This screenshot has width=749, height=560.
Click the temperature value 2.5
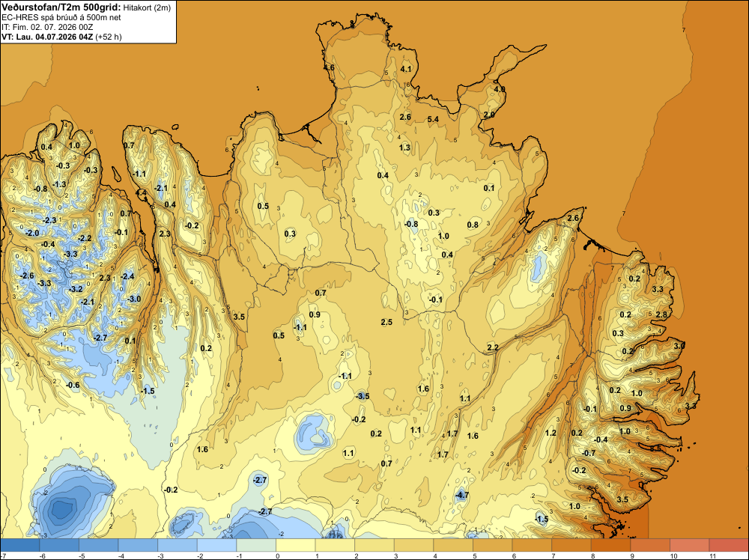(x=386, y=322)
